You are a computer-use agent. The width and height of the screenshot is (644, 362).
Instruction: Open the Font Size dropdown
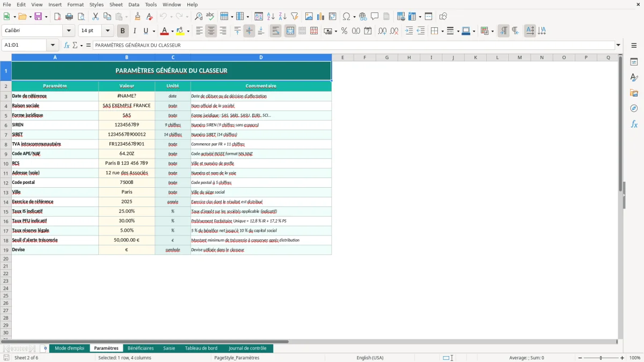[107, 31]
